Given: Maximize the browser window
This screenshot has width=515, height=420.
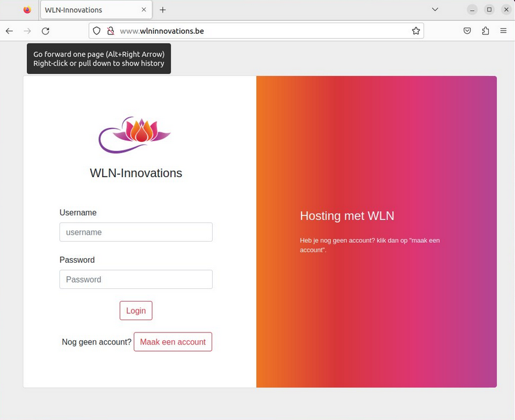Looking at the screenshot, I should coord(489,10).
